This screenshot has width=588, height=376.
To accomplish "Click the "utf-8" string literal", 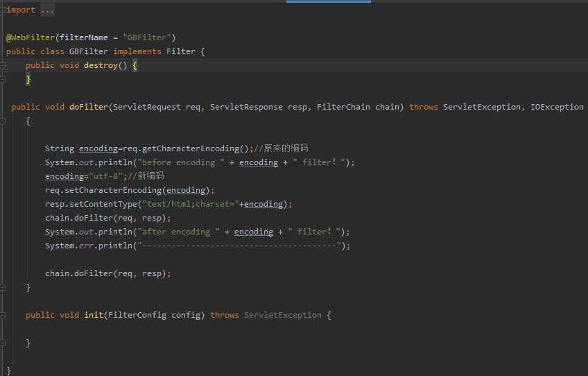I will 106,176.
